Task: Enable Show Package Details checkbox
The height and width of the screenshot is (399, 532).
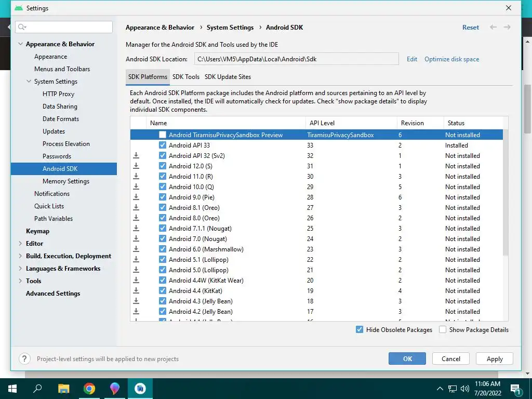Action: [x=443, y=329]
